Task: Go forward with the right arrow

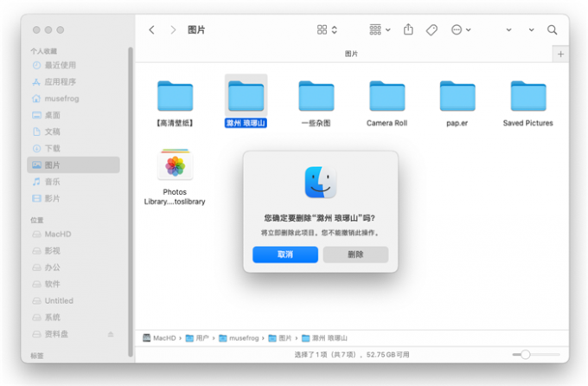Action: [x=173, y=30]
